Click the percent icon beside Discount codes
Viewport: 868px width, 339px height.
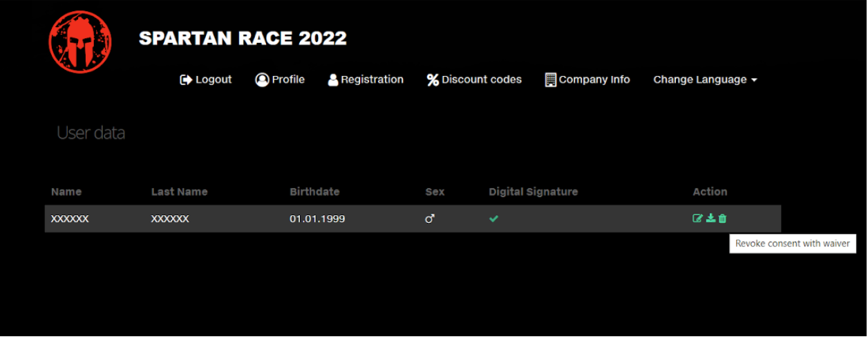(433, 80)
